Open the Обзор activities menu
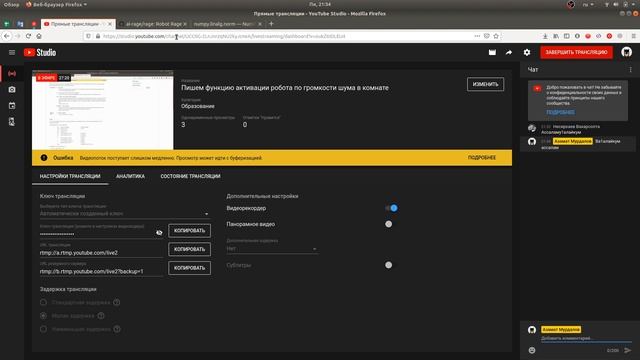 (11, 4)
